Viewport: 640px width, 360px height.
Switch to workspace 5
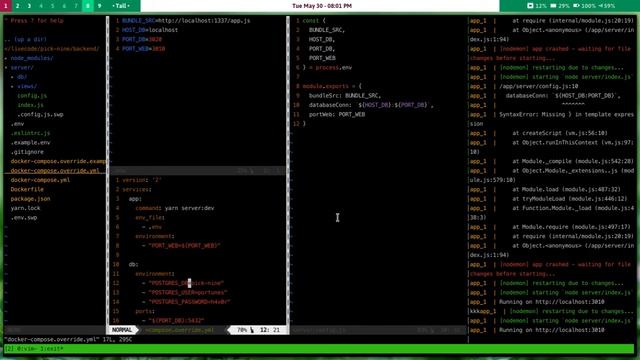[x=53, y=6]
